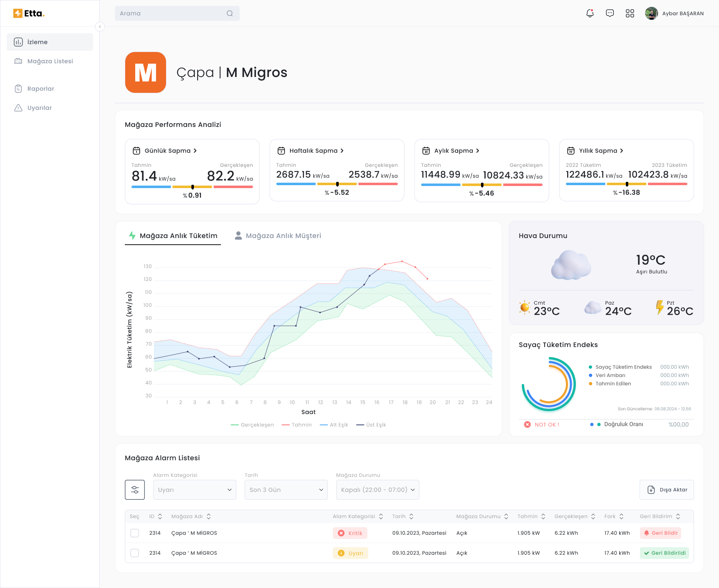Open the notifications bell icon

590,13
